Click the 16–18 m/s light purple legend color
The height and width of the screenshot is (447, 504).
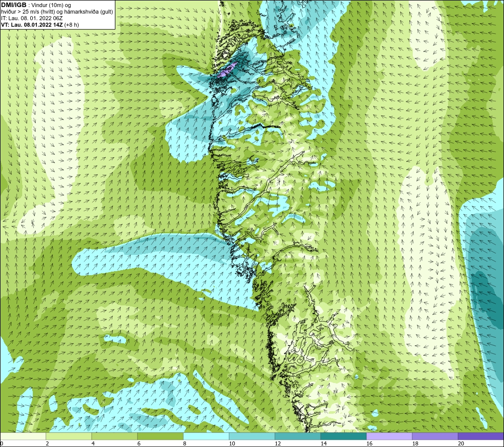click(389, 436)
